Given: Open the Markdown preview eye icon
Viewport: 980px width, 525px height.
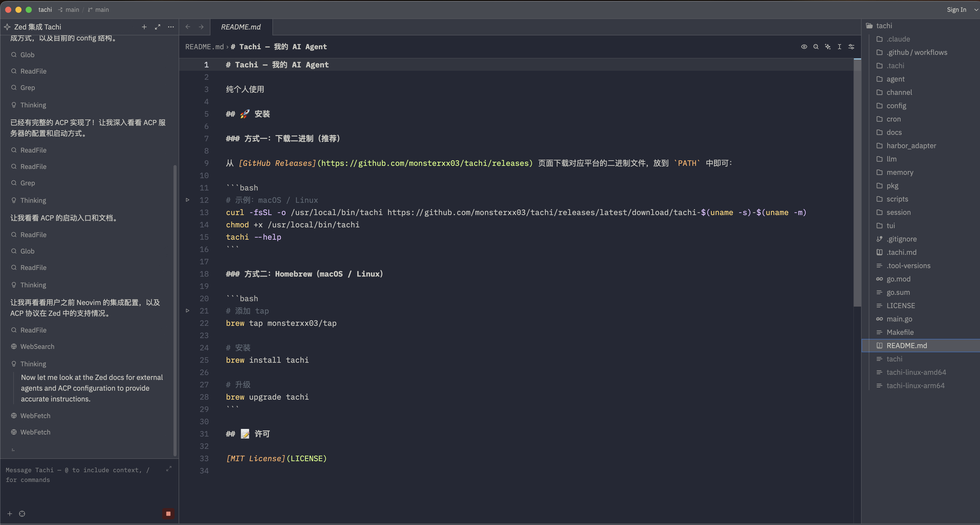Looking at the screenshot, I should tap(804, 47).
